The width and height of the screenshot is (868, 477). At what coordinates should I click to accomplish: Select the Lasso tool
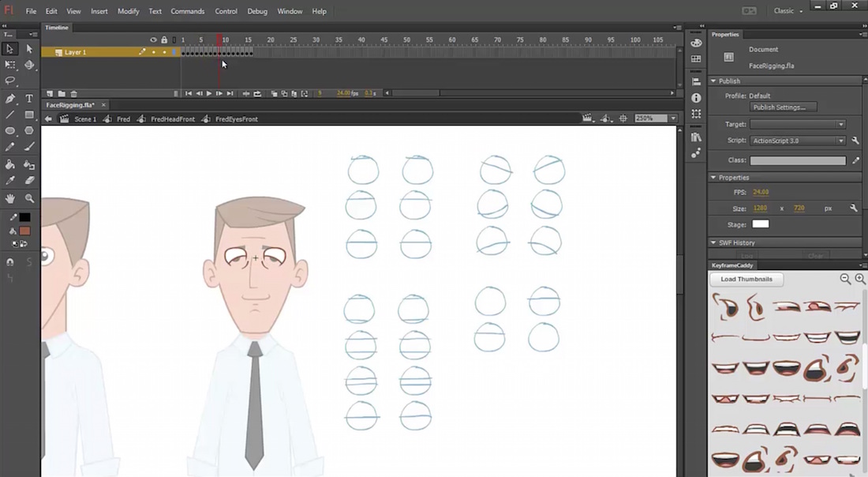click(x=10, y=81)
